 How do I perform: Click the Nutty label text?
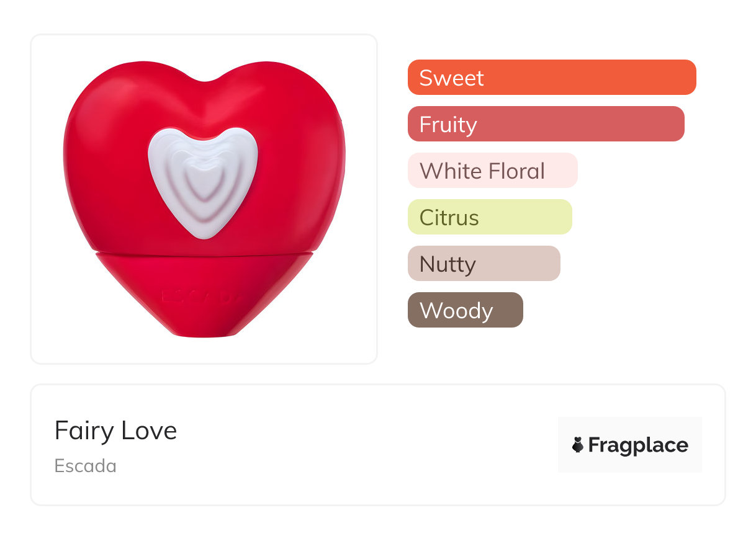pos(448,264)
